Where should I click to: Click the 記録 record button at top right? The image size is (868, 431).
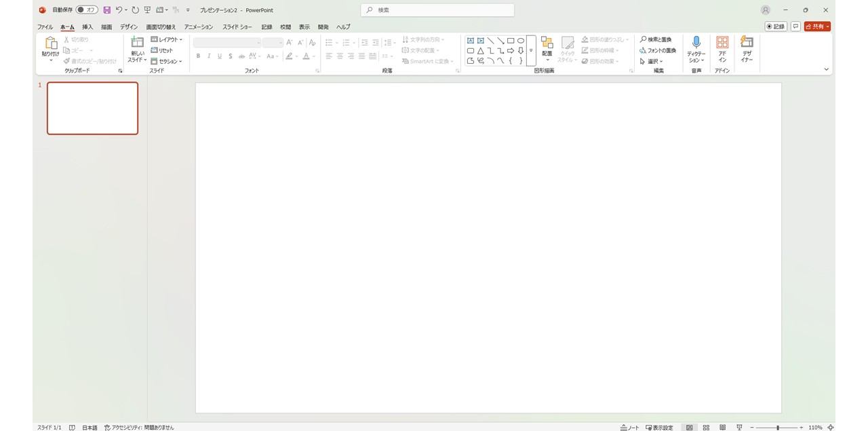pyautogui.click(x=776, y=26)
